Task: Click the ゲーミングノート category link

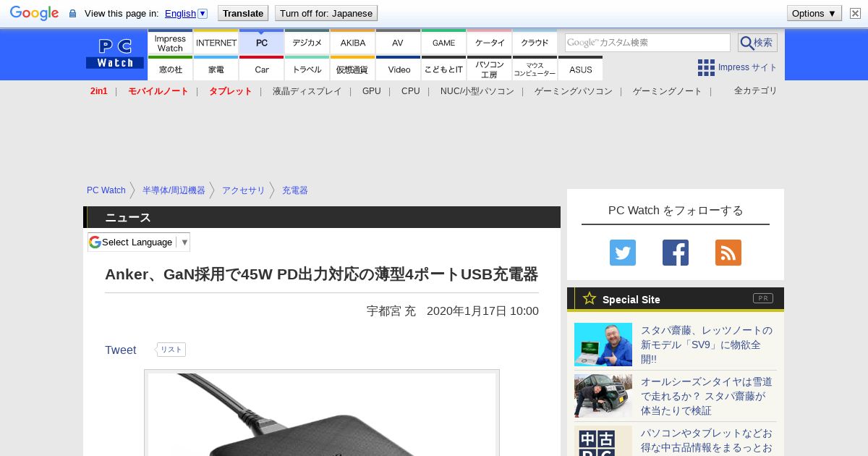Action: pos(668,91)
